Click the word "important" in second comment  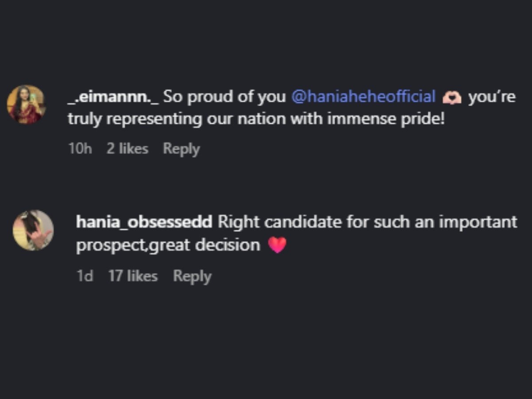click(478, 222)
